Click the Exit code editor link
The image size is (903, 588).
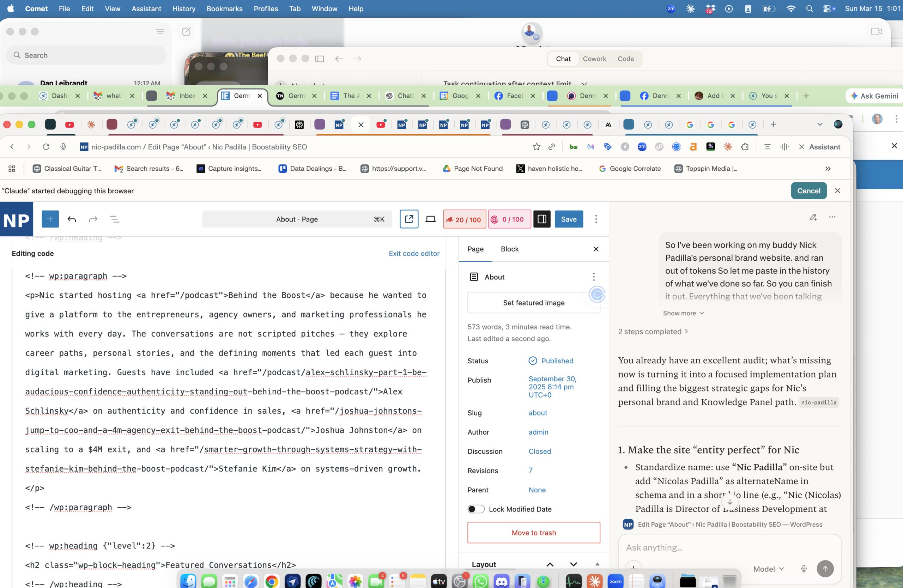tap(414, 253)
